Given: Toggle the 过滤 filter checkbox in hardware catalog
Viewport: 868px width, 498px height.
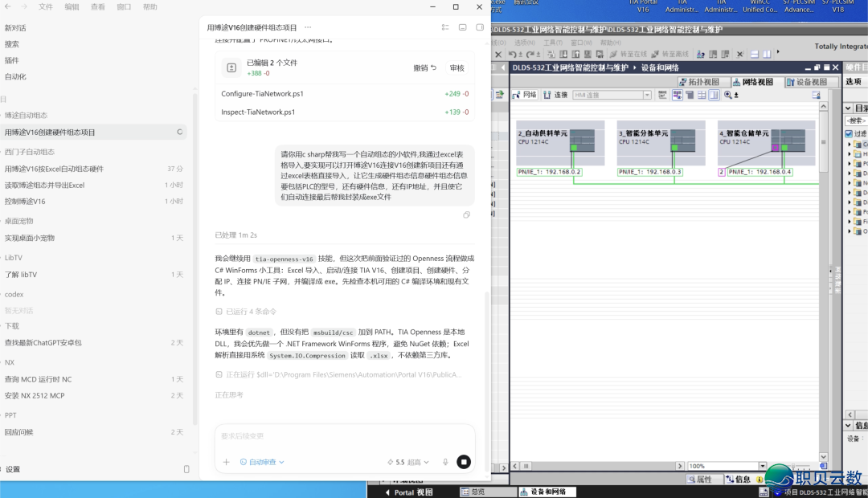Looking at the screenshot, I should click(849, 133).
